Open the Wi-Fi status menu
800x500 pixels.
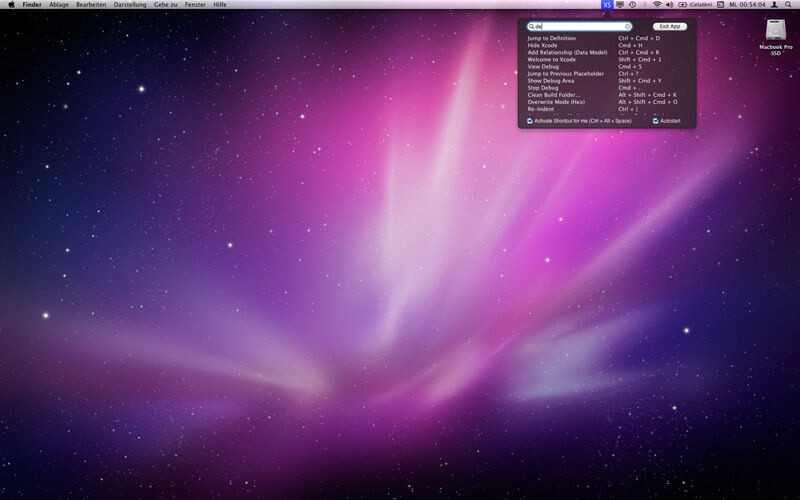[x=657, y=5]
